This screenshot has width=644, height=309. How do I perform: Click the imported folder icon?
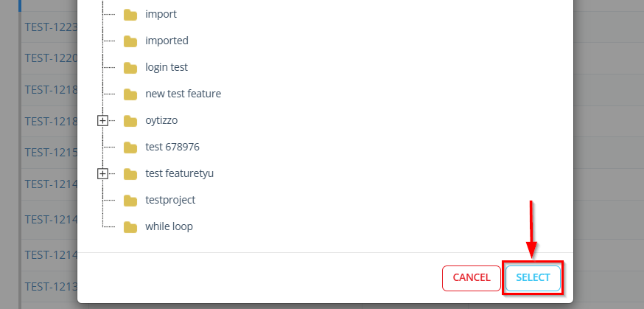click(130, 41)
